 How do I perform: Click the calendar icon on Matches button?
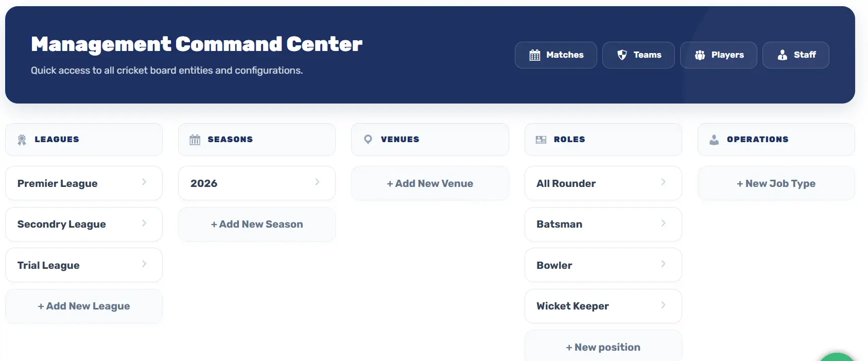tap(535, 55)
